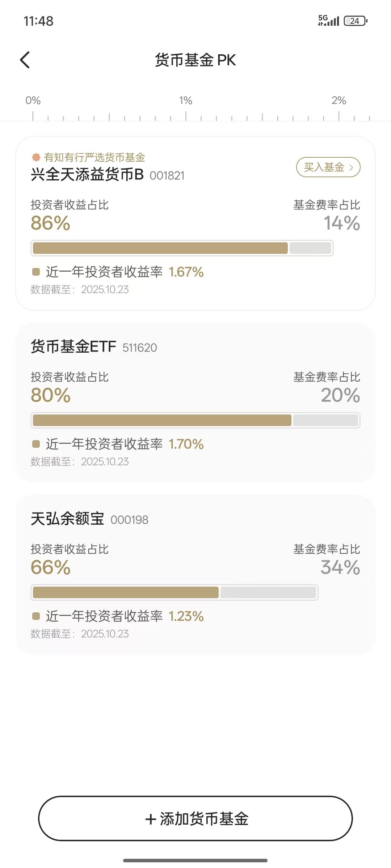The image size is (391, 868).
Task: Click the tan legend square beside 1.70% return
Action: tap(36, 444)
